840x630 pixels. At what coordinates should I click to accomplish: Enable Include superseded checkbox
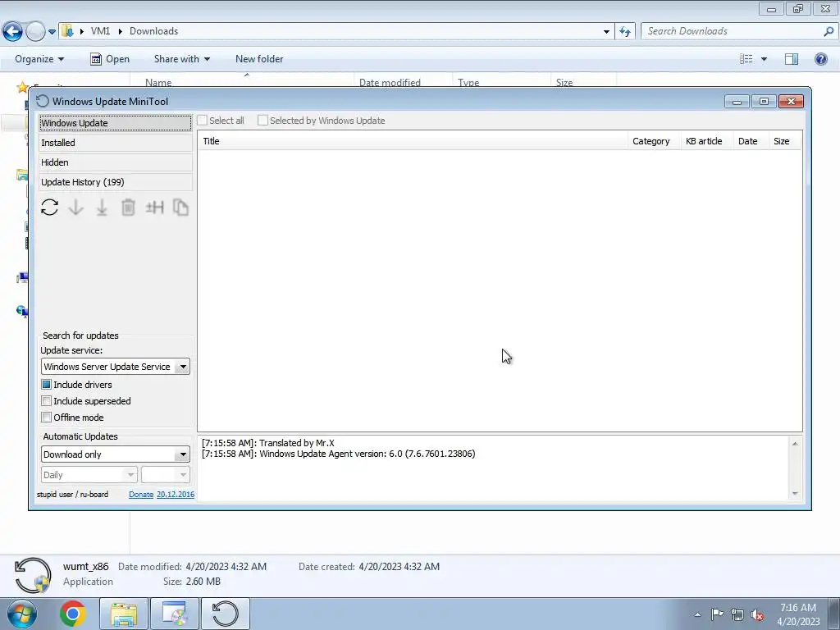click(47, 401)
